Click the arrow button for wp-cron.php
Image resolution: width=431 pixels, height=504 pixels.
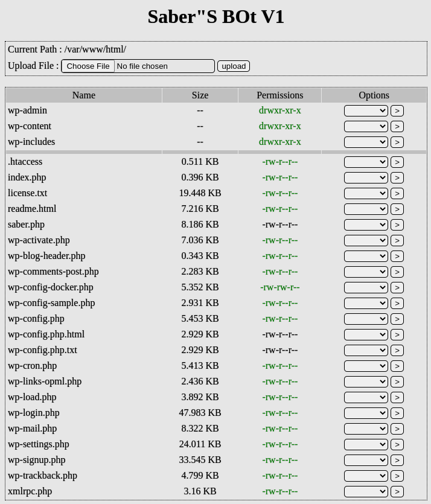(397, 366)
